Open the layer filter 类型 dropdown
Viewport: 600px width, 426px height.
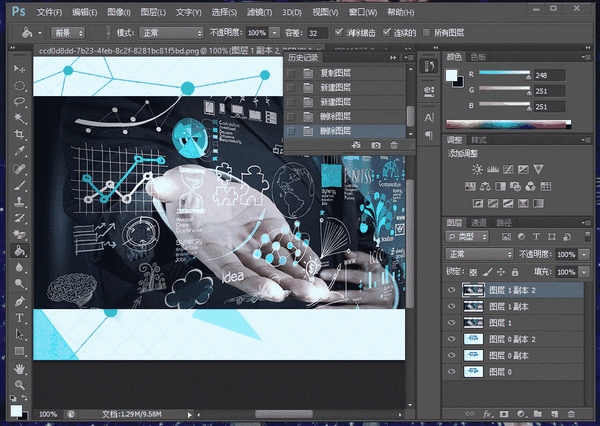pos(467,237)
